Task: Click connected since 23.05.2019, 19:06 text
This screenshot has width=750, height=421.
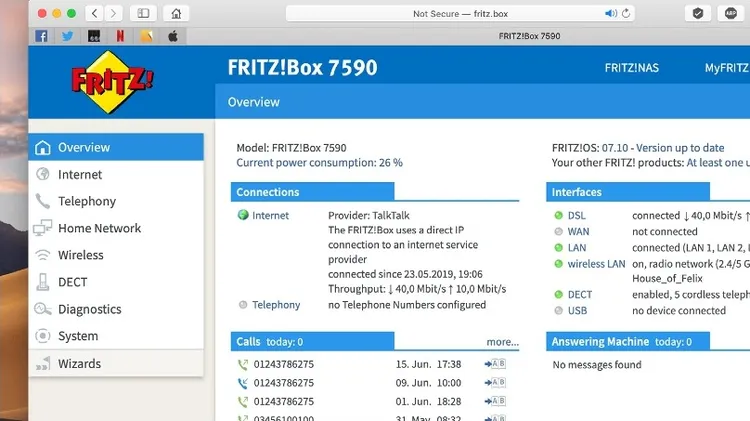Action: 405,274
